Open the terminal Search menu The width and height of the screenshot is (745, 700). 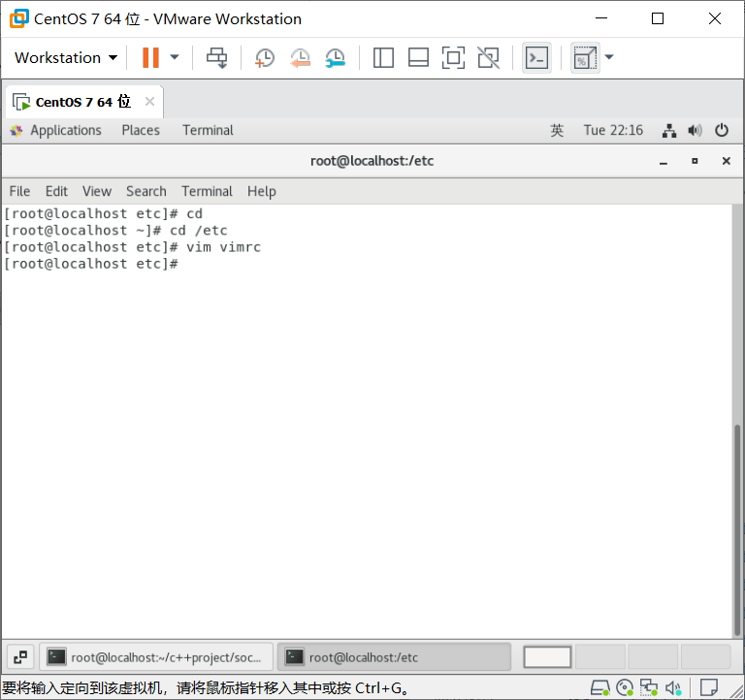pyautogui.click(x=146, y=191)
